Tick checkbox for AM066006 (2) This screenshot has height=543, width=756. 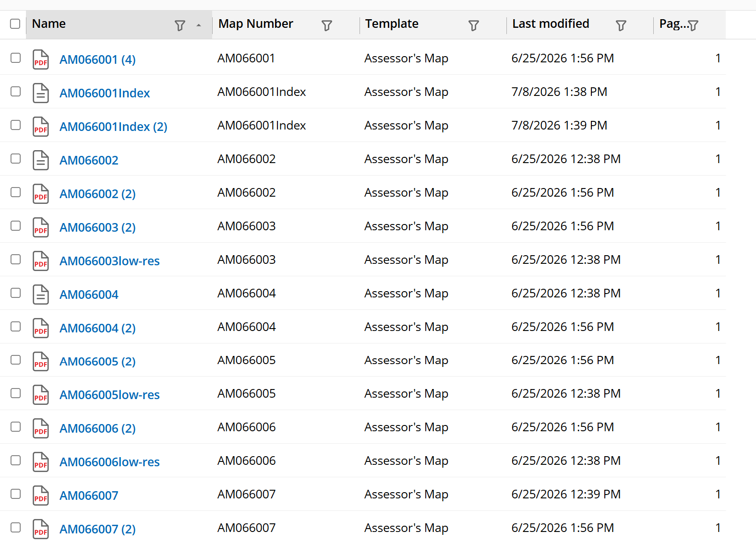click(16, 427)
